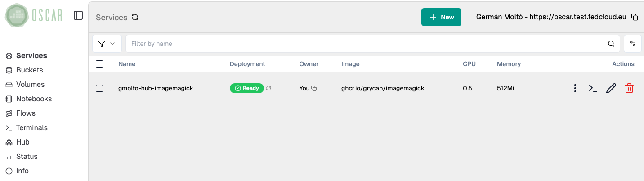Screen dimensions: 644x181
Task: Copy the owner identifier next to You
Action: pos(314,88)
